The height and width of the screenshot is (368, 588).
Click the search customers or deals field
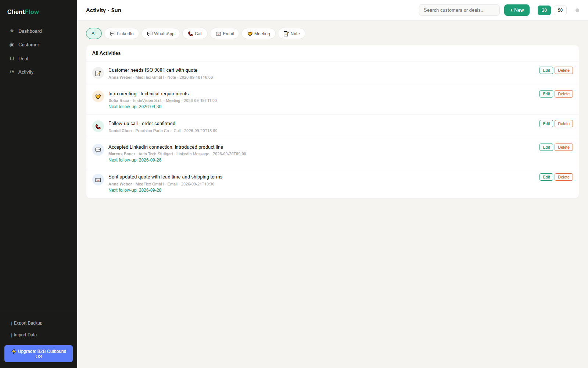point(459,10)
